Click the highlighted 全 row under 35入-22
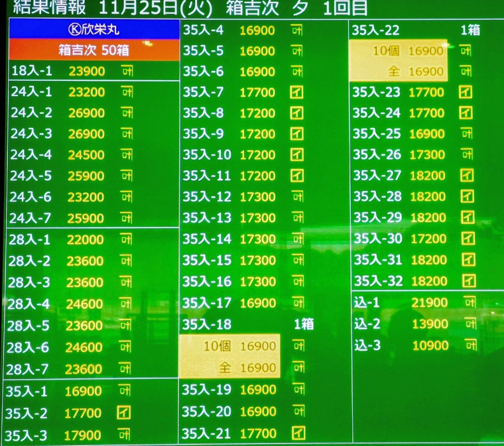This screenshot has height=446, width=504. (x=399, y=72)
